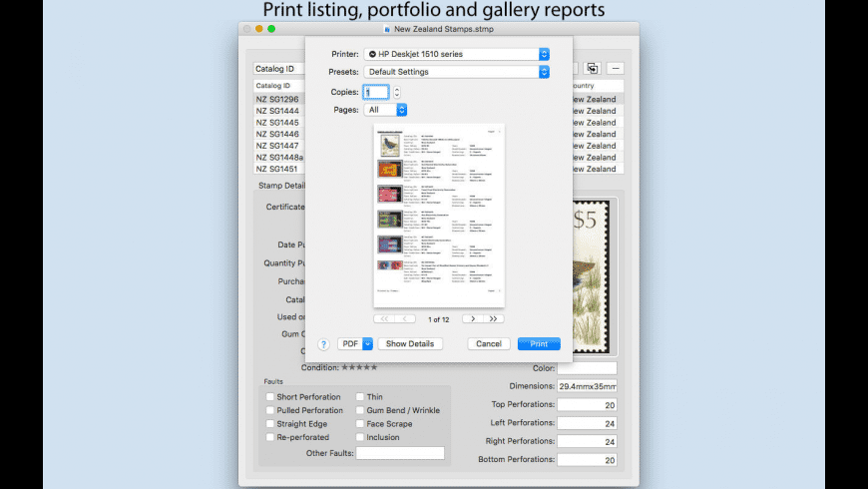
Task: Go to first page of print preview
Action: click(384, 319)
